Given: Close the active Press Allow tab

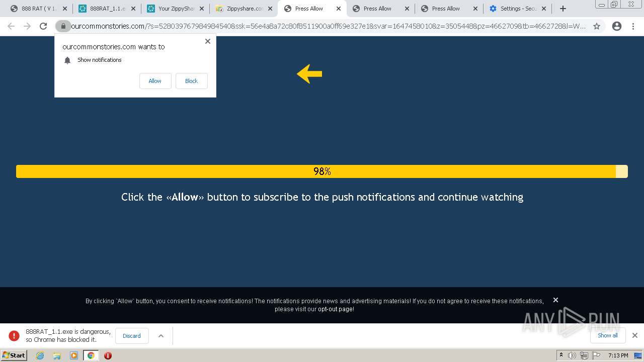Looking at the screenshot, I should click(x=339, y=9).
